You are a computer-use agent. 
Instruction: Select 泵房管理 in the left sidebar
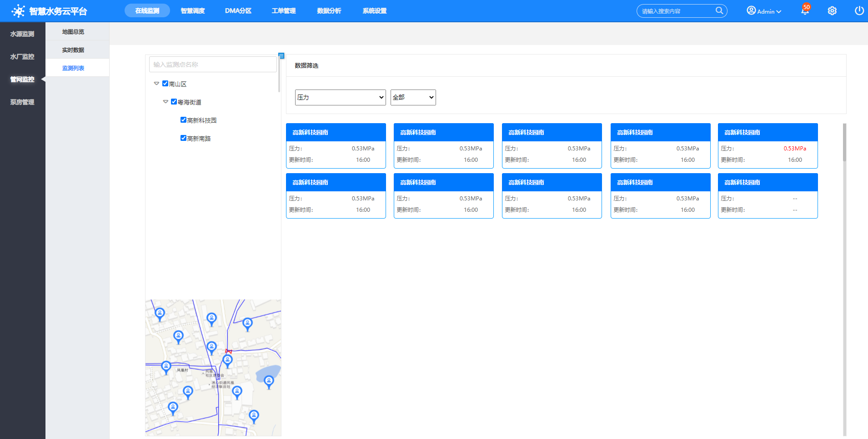click(x=22, y=102)
